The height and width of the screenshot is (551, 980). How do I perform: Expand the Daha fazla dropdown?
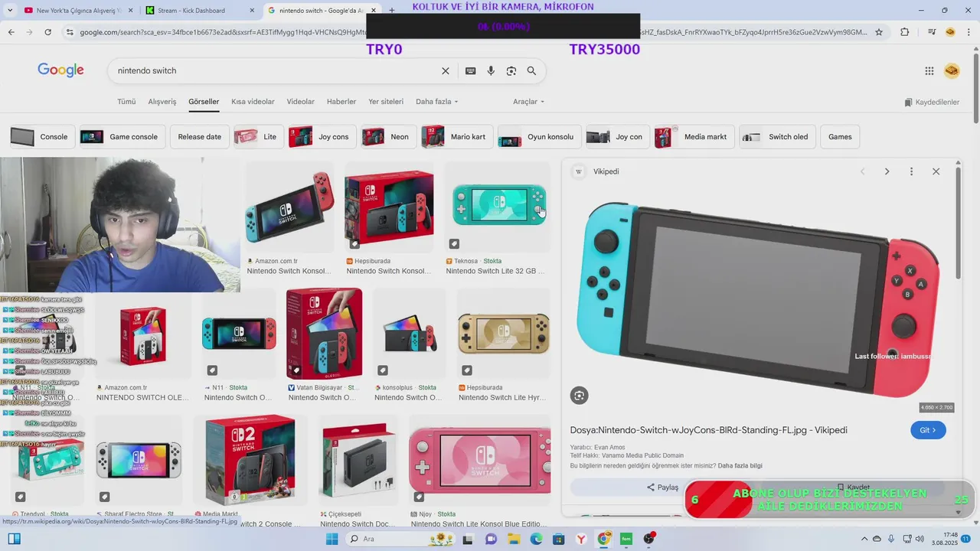click(436, 102)
